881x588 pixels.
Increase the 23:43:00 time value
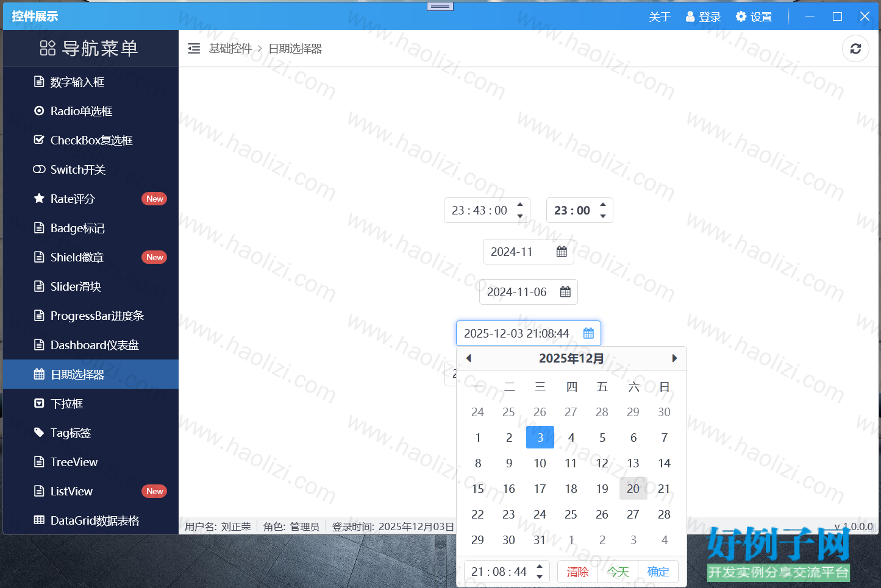pyautogui.click(x=520, y=205)
